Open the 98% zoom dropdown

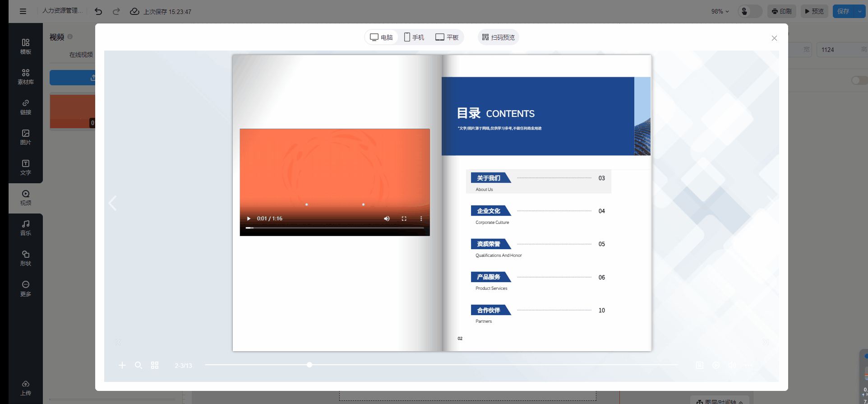pyautogui.click(x=720, y=11)
